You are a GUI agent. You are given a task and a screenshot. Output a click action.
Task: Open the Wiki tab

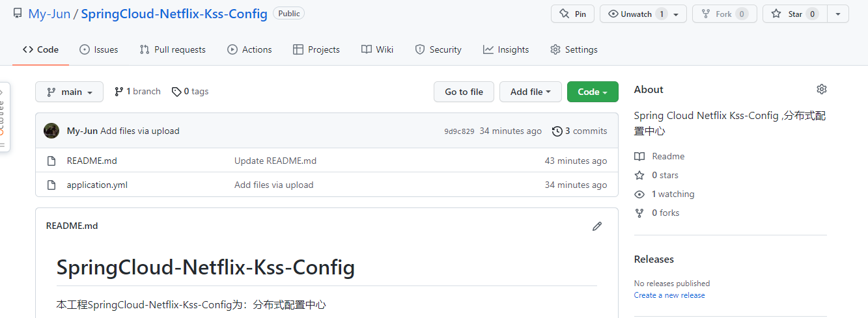point(378,49)
